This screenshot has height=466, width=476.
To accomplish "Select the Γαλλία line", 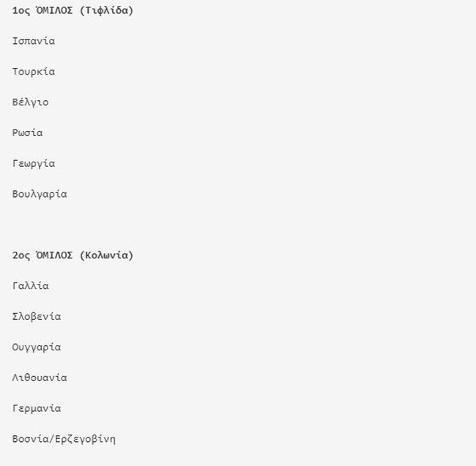I will 30,286.
